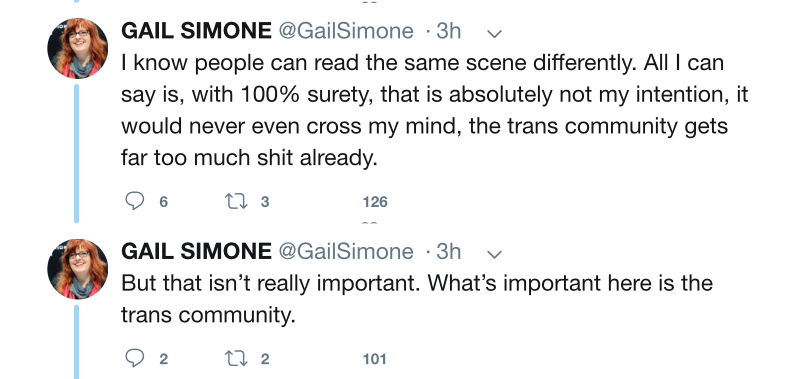Open Gail Simone's avatar on the second tweet
The height and width of the screenshot is (379, 805).
78,269
